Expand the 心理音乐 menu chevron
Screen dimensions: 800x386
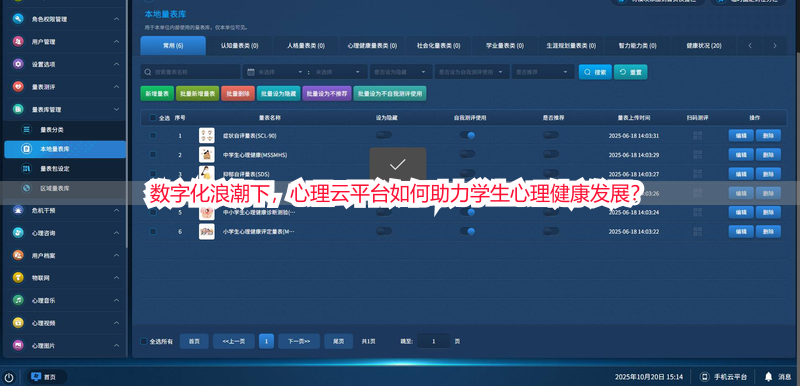point(116,300)
